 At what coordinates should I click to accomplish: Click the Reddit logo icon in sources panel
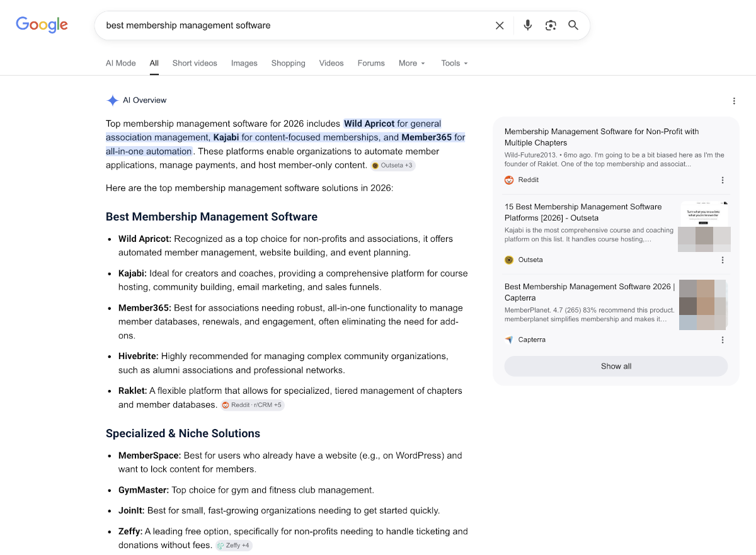point(509,180)
